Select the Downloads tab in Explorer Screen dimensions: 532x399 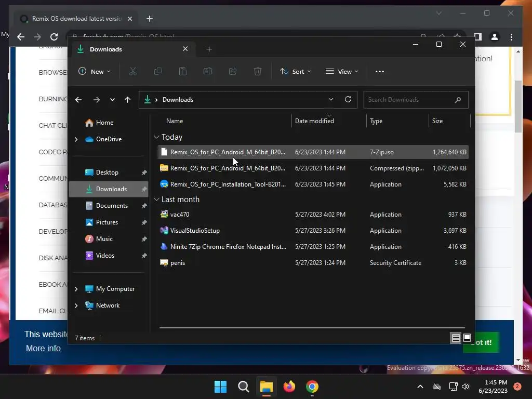[132, 49]
